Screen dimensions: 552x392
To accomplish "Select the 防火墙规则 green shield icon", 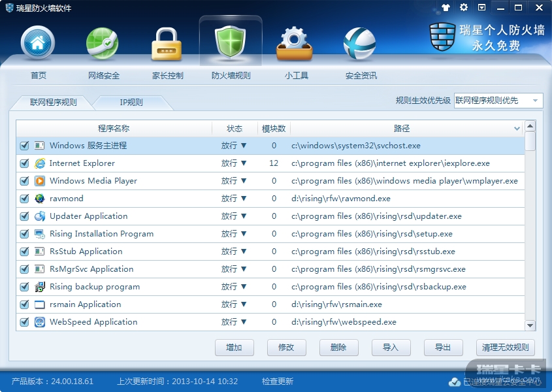I will coord(230,42).
